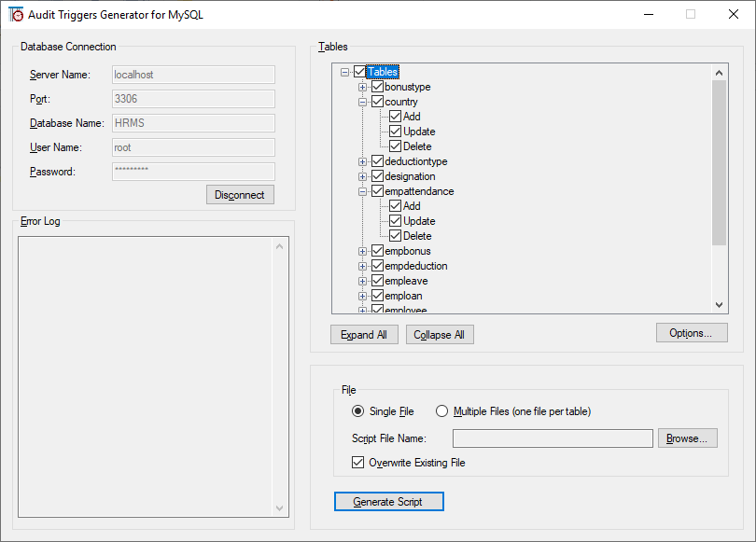Image resolution: width=756 pixels, height=542 pixels.
Task: Select the designation table in tree
Action: click(410, 176)
